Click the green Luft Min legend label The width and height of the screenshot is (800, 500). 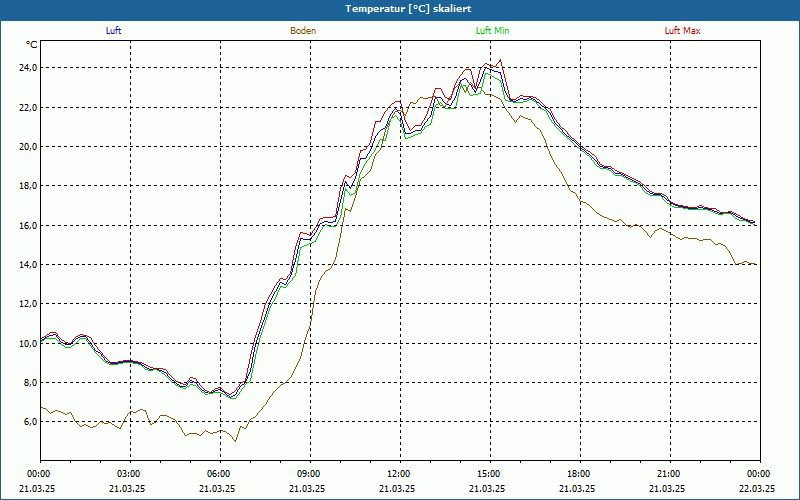pyautogui.click(x=492, y=31)
